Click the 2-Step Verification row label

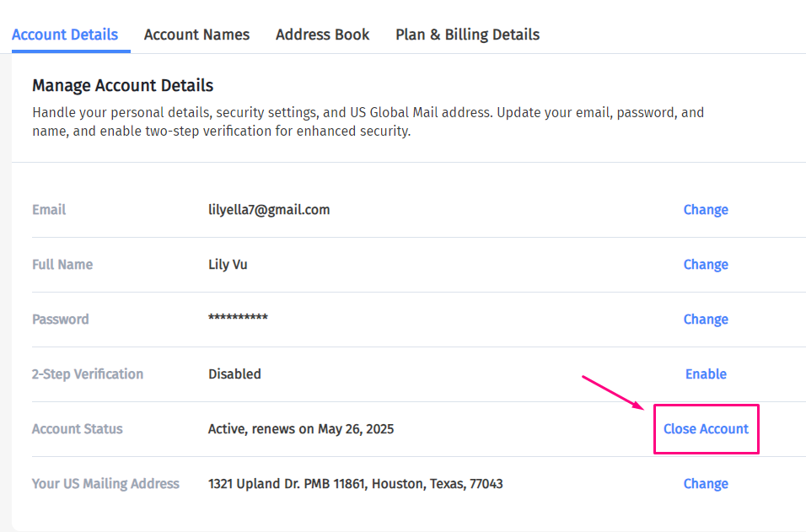pos(88,374)
